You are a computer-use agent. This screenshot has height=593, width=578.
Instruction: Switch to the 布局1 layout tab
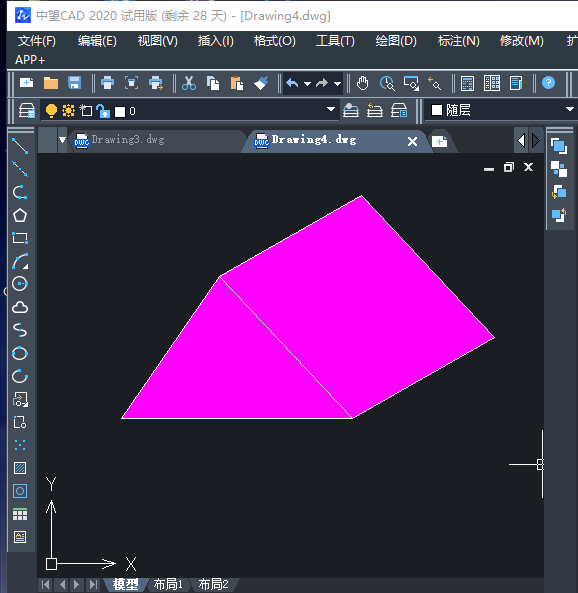pos(168,584)
